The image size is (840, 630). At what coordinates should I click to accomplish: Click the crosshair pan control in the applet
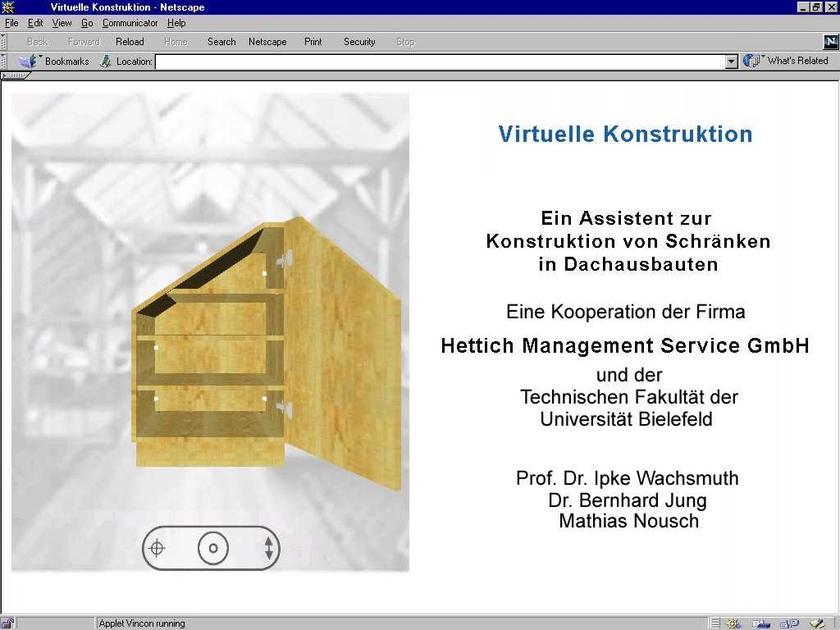[x=157, y=548]
